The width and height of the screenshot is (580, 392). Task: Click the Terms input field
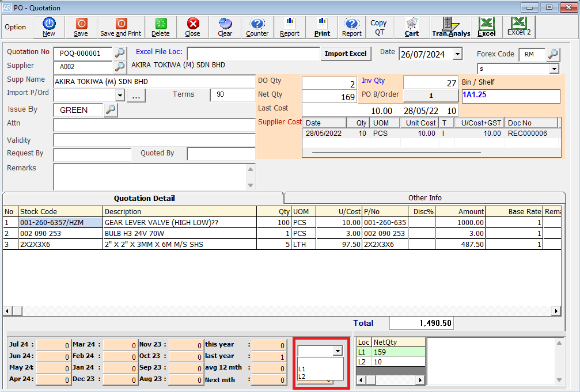[x=232, y=94]
